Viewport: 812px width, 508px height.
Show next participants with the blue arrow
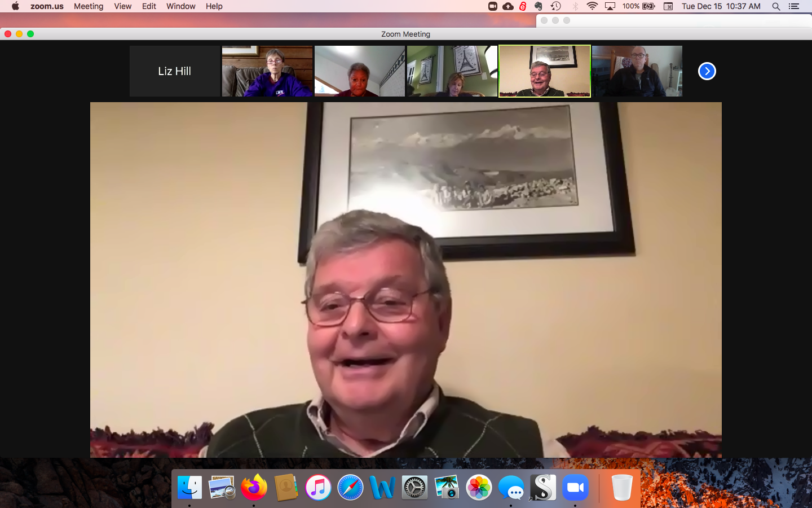pos(707,71)
